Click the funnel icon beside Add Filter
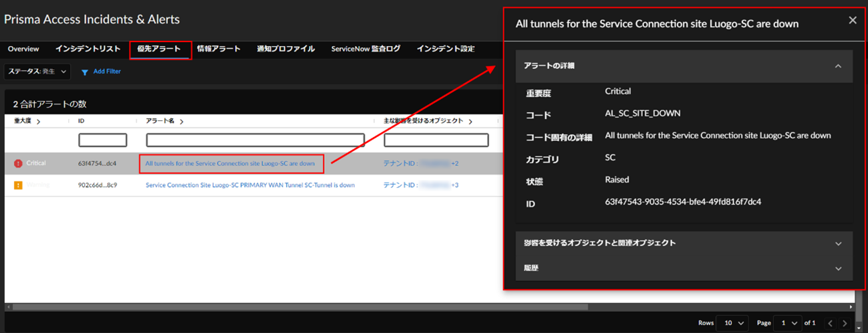This screenshot has width=868, height=333. (85, 72)
